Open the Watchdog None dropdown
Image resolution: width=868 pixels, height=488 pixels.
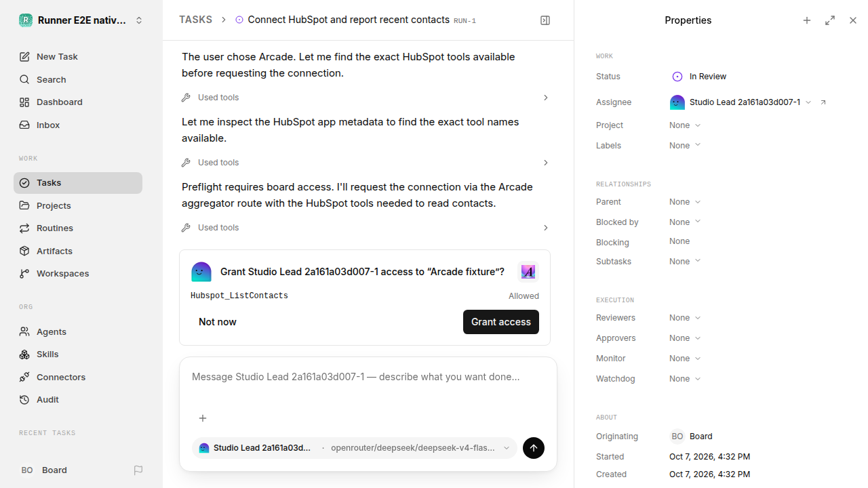pos(685,379)
